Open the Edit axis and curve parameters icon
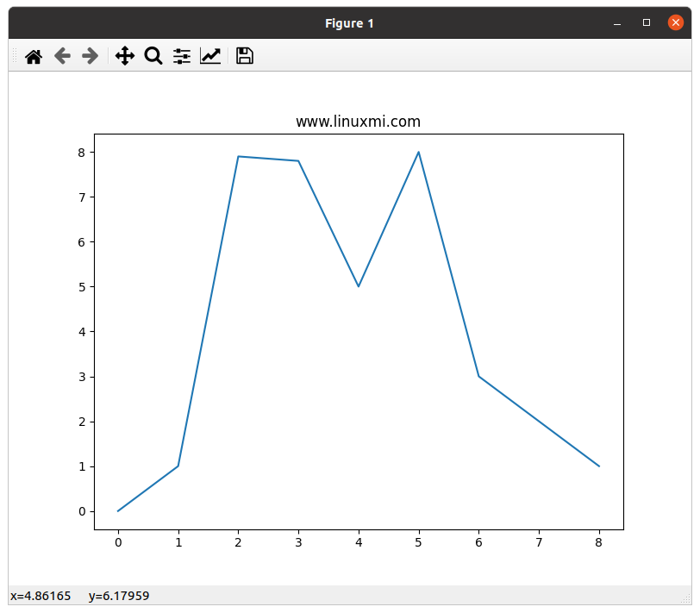The height and width of the screenshot is (613, 700). pyautogui.click(x=210, y=57)
